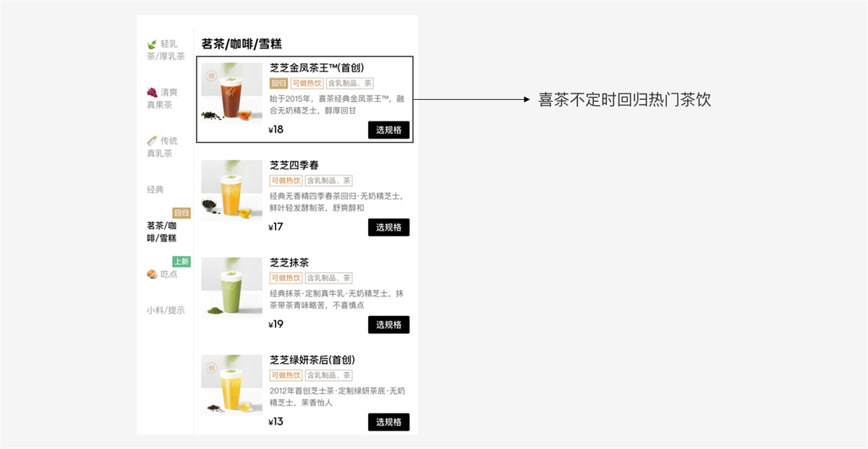
Task: Select the green leaf icon beside 轻乳茶/厚乳茶
Action: click(x=152, y=43)
